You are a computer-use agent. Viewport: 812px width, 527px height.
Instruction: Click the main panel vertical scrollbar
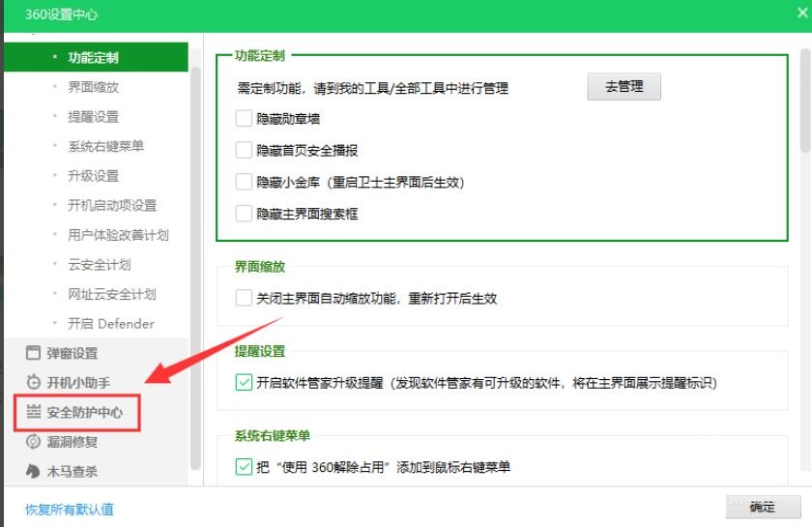(804, 101)
